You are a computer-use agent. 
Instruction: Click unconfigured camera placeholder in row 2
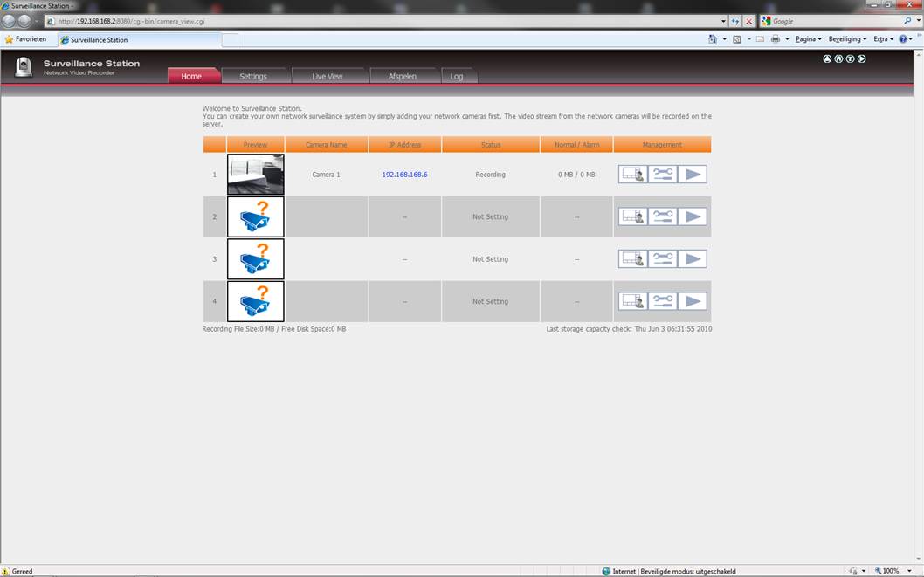point(256,216)
